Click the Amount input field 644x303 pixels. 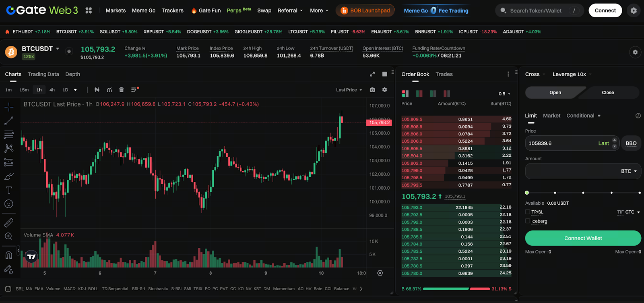click(x=583, y=171)
